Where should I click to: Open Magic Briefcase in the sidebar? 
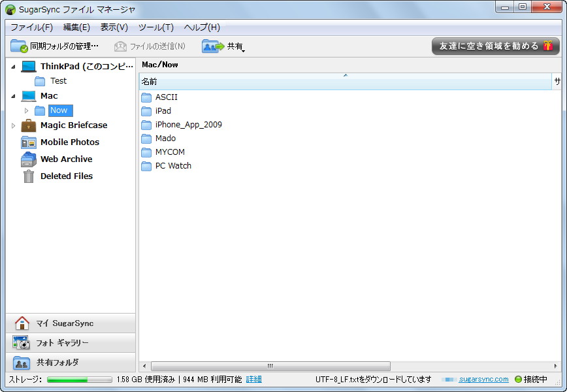pos(74,125)
